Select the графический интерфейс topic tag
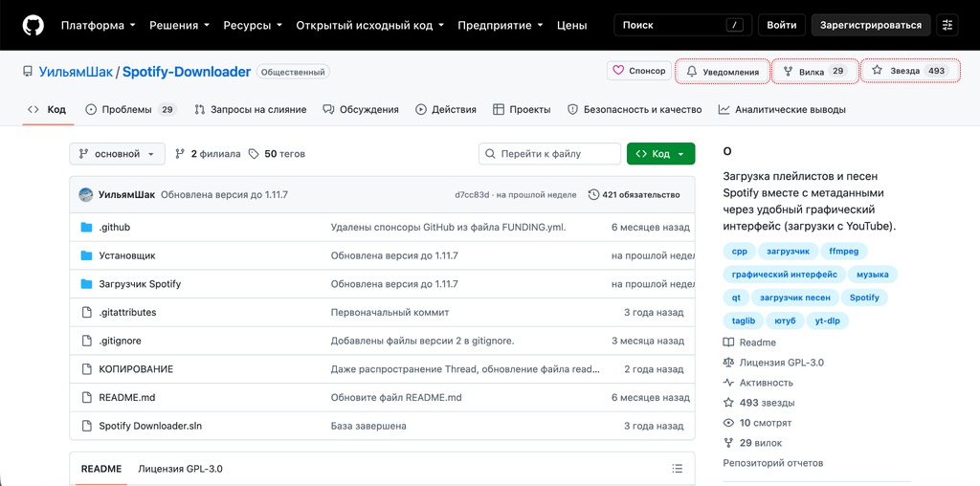Screen dimensions: 980x486 (x=785, y=275)
